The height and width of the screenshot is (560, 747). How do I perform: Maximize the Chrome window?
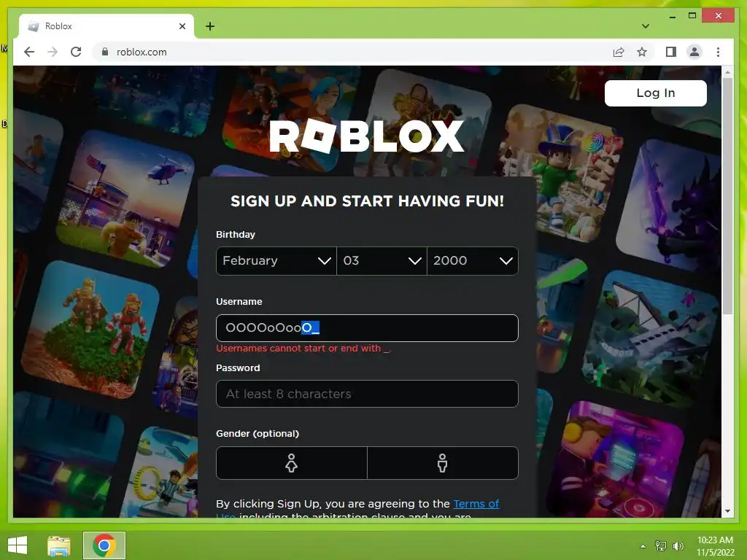[692, 16]
